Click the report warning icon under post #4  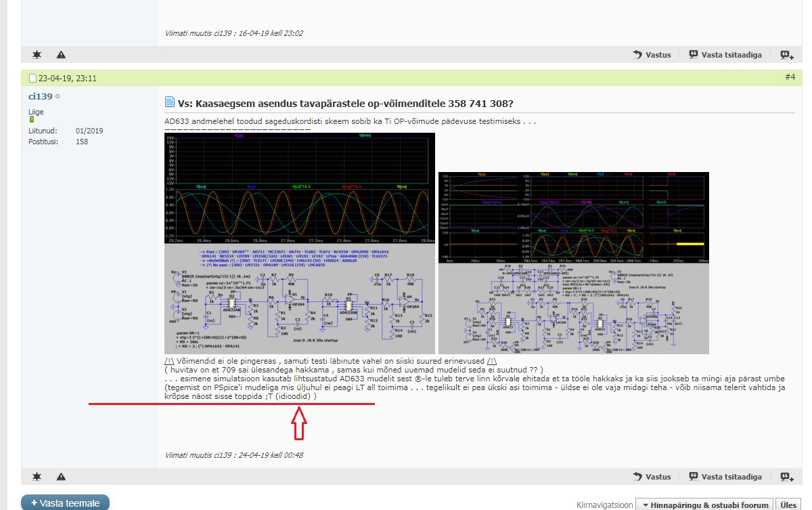[61, 477]
